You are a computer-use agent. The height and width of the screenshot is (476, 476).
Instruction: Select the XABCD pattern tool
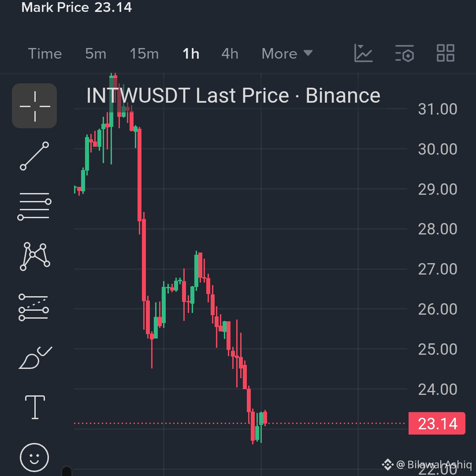[x=35, y=257]
